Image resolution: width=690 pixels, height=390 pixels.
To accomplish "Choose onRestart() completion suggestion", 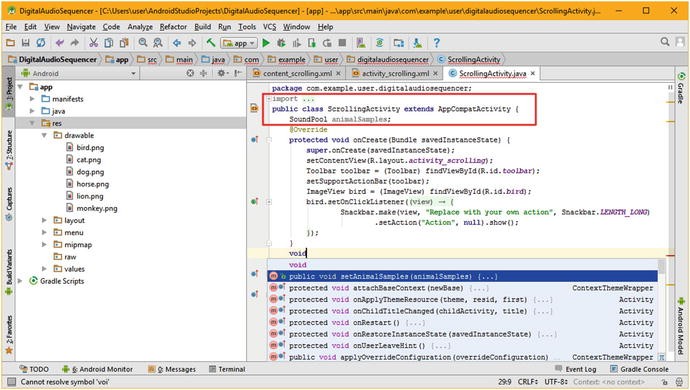I will 462,323.
